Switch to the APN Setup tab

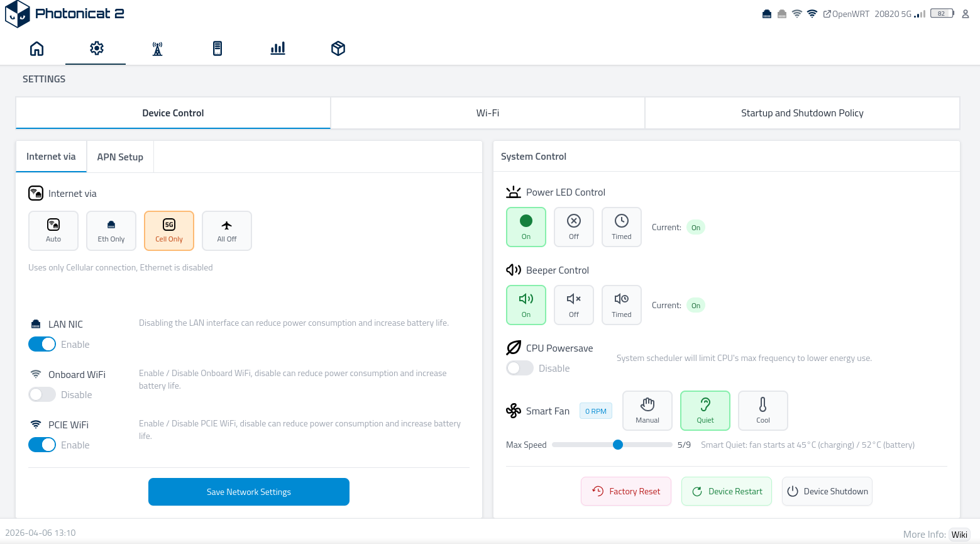point(120,157)
